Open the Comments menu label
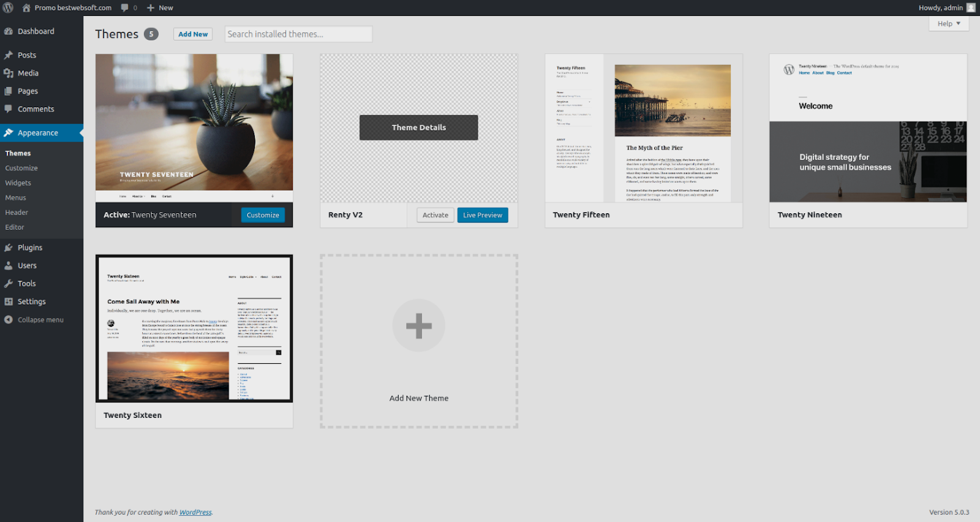This screenshot has height=522, width=980. (36, 109)
